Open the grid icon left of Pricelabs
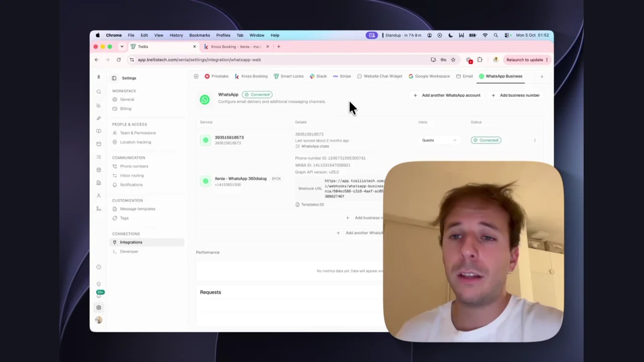 click(196, 76)
